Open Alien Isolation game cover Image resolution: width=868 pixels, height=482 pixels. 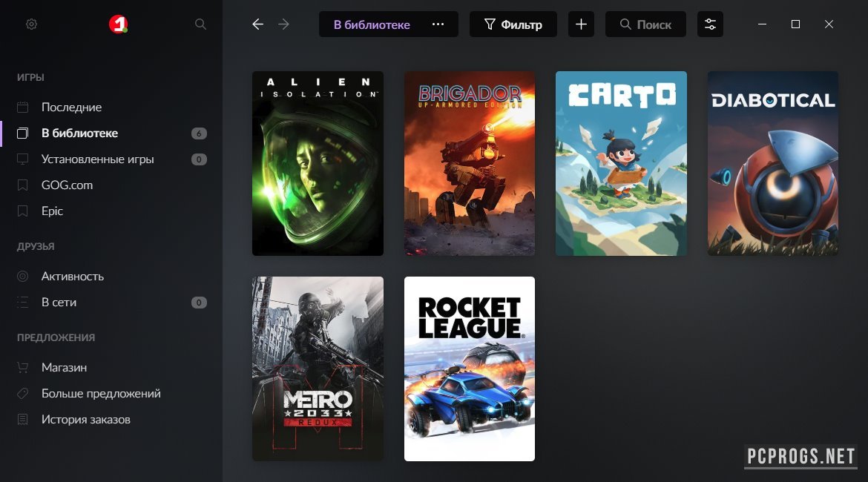[318, 163]
